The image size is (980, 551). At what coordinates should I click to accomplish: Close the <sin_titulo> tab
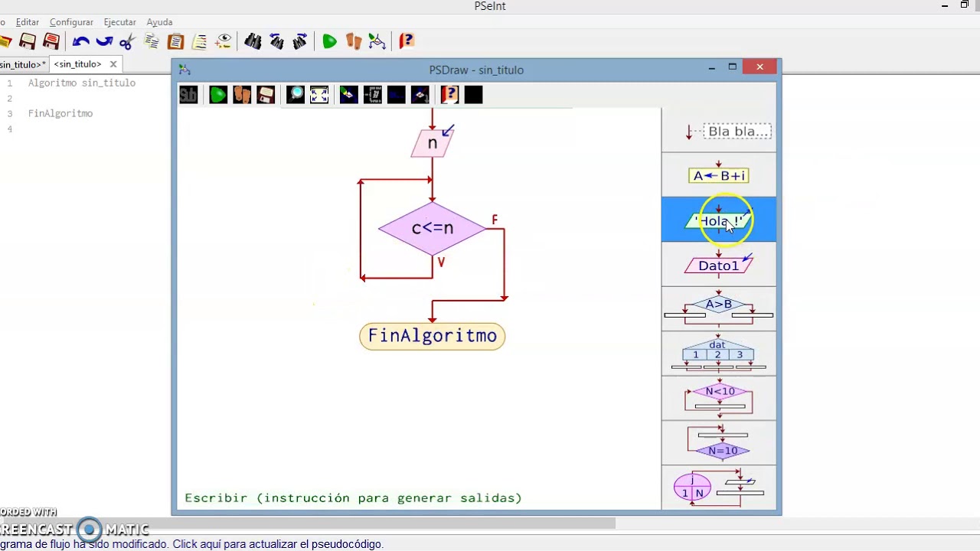113,64
